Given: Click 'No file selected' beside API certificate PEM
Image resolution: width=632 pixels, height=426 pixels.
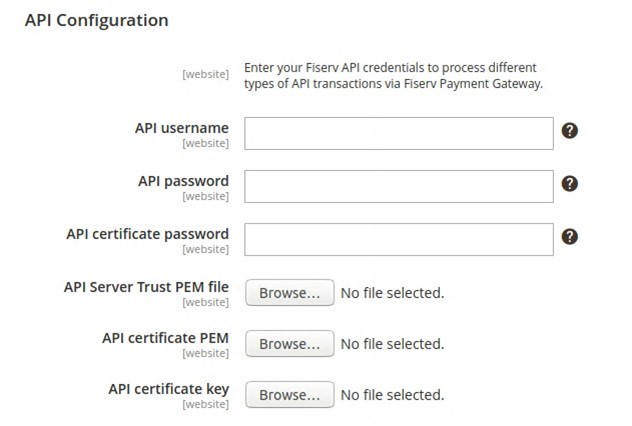Looking at the screenshot, I should (392, 344).
